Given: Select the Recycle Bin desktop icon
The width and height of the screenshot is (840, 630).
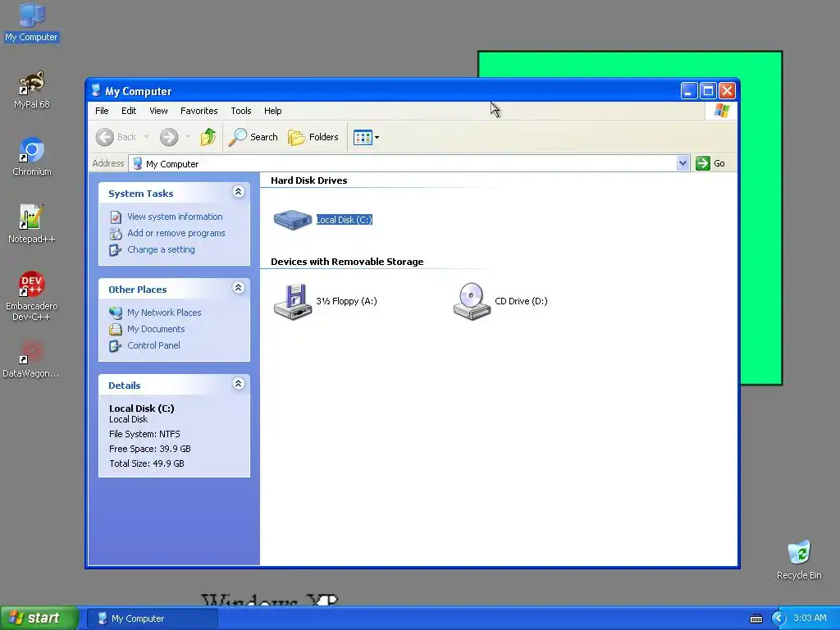Looking at the screenshot, I should 799,559.
